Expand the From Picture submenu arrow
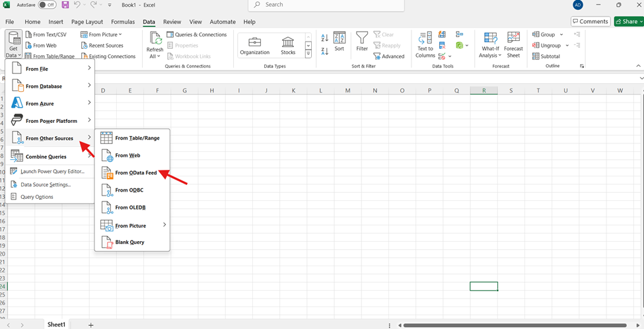This screenshot has height=329, width=644. pyautogui.click(x=164, y=225)
